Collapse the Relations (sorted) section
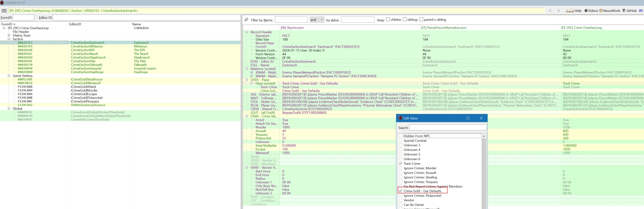Image resolution: width=644 pixels, height=209 pixels. [x=247, y=69]
